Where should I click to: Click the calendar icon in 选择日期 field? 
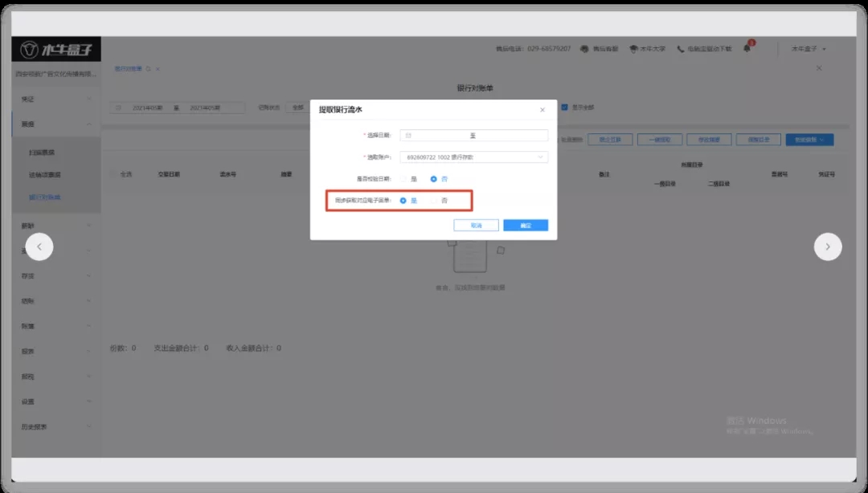point(408,135)
